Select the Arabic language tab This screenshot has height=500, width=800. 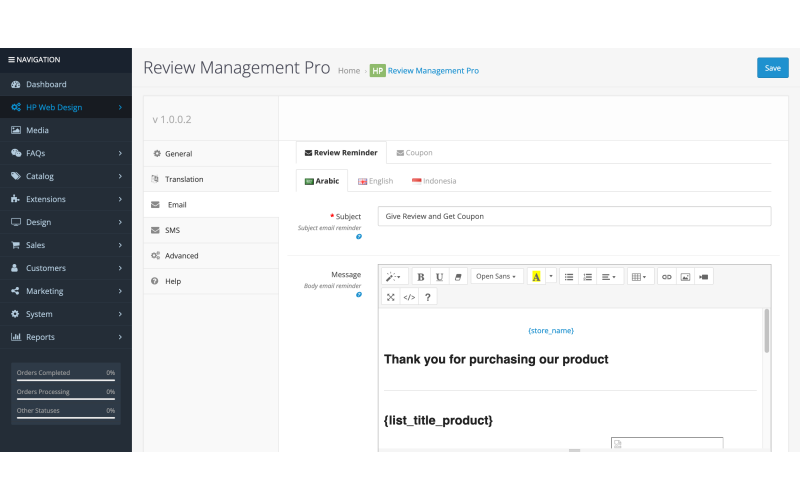(x=322, y=181)
